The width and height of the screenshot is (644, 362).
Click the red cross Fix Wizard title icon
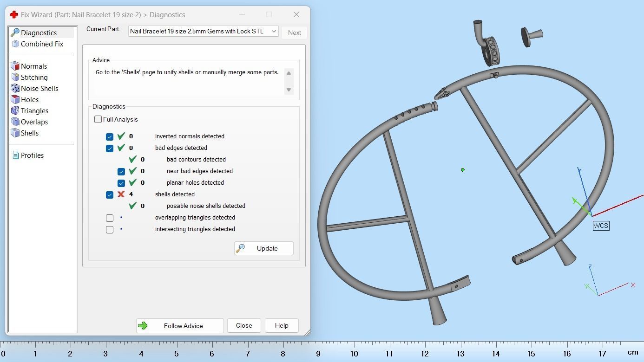(x=14, y=14)
